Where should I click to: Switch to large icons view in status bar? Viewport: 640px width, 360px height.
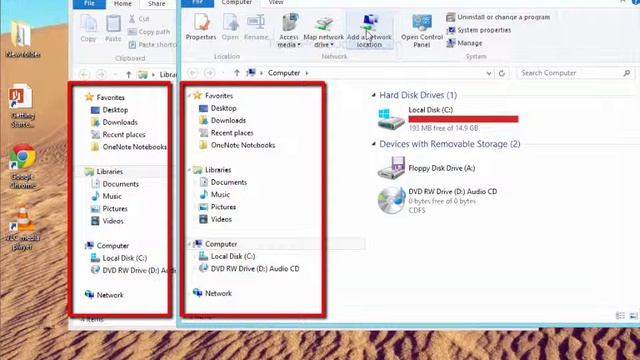tap(633, 316)
